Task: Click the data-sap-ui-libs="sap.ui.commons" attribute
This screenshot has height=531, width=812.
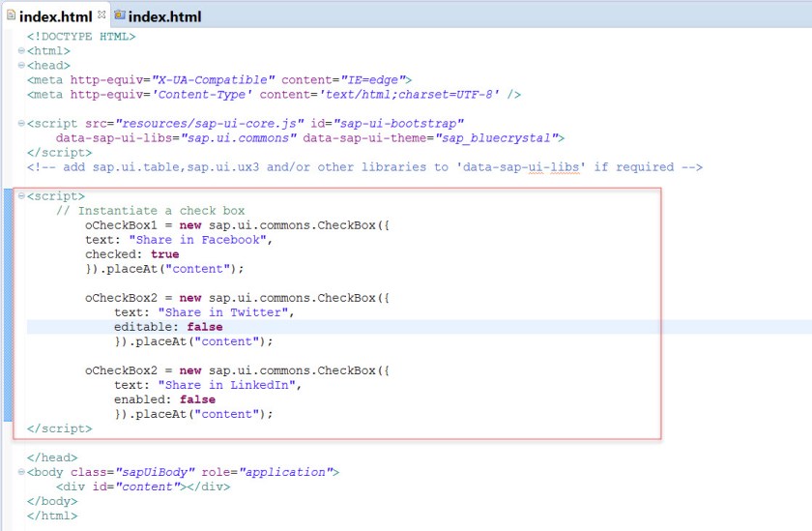Action: pos(176,137)
